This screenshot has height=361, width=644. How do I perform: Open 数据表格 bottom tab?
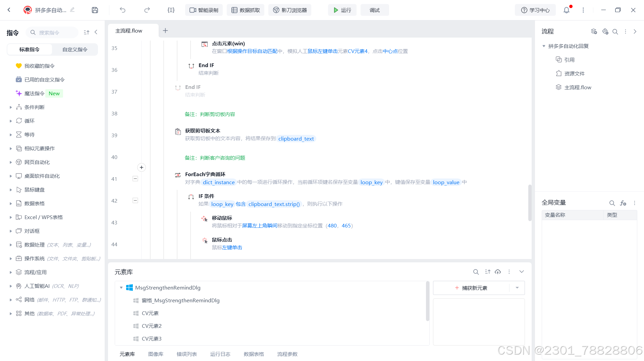coord(254,354)
